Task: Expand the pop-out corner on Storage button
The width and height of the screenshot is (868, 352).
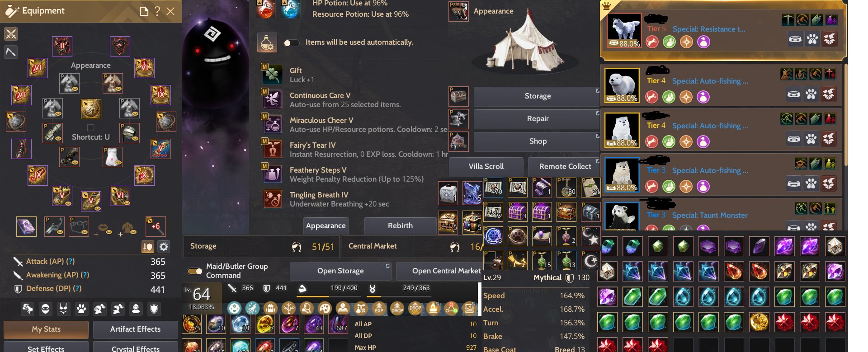Action: 598,90
